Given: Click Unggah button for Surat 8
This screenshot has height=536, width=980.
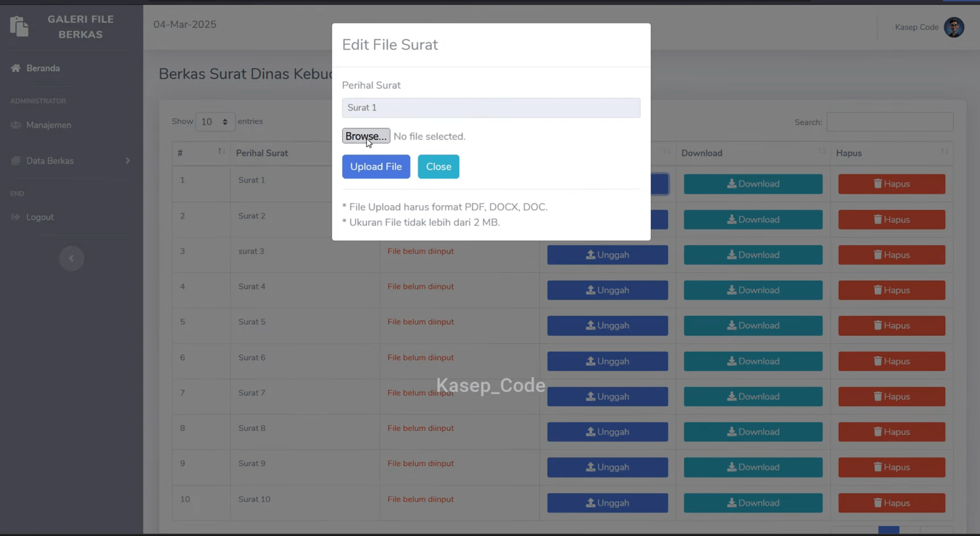Looking at the screenshot, I should (607, 432).
